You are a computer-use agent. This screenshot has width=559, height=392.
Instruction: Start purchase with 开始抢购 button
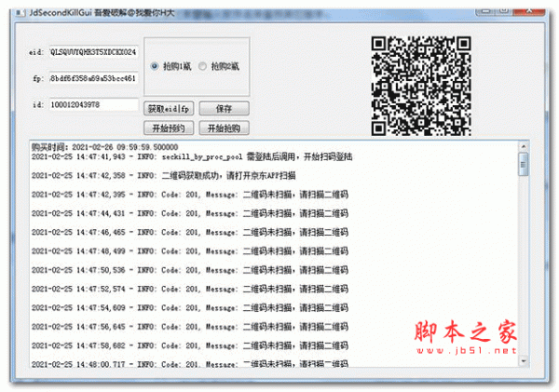click(224, 128)
